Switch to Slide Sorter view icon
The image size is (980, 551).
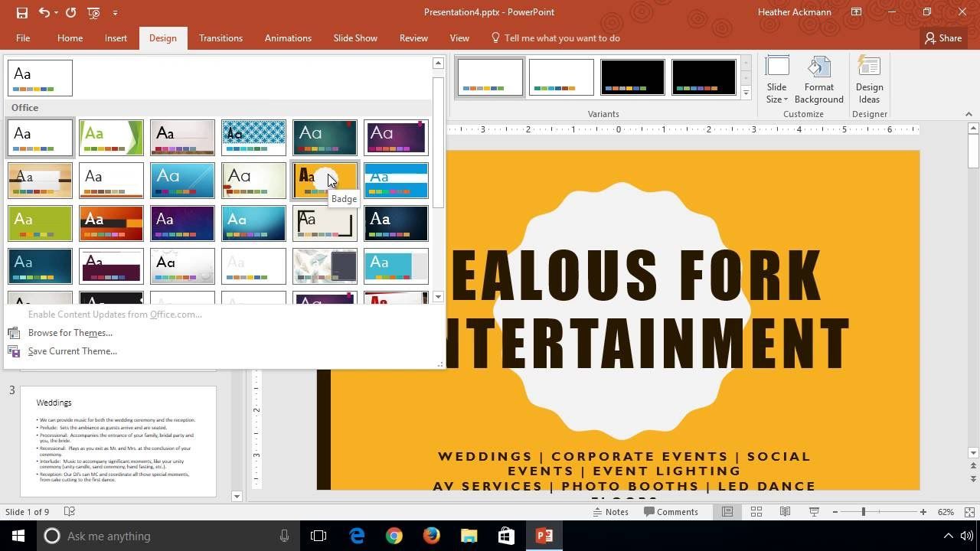click(x=756, y=512)
